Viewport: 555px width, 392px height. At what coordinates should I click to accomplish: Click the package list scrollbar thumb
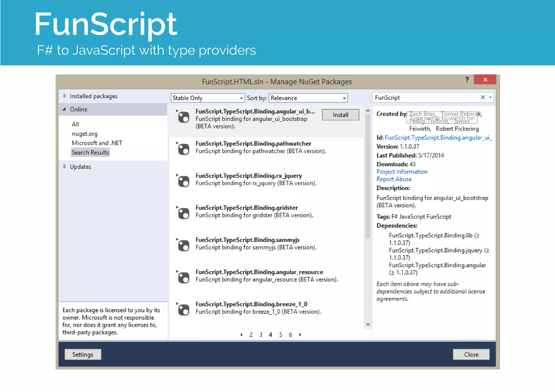368,176
